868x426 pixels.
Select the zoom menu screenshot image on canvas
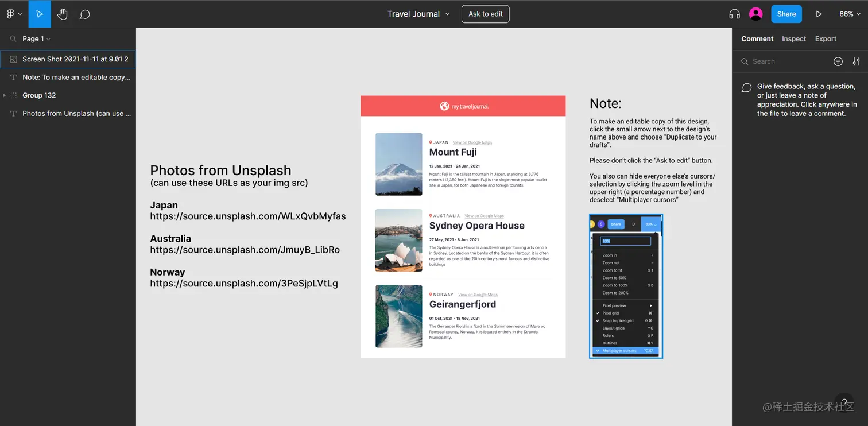626,286
